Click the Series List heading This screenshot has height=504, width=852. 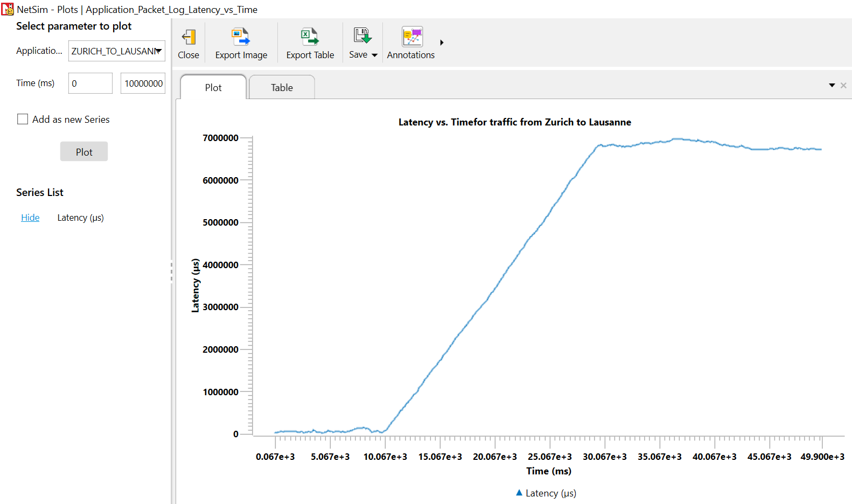[40, 192]
